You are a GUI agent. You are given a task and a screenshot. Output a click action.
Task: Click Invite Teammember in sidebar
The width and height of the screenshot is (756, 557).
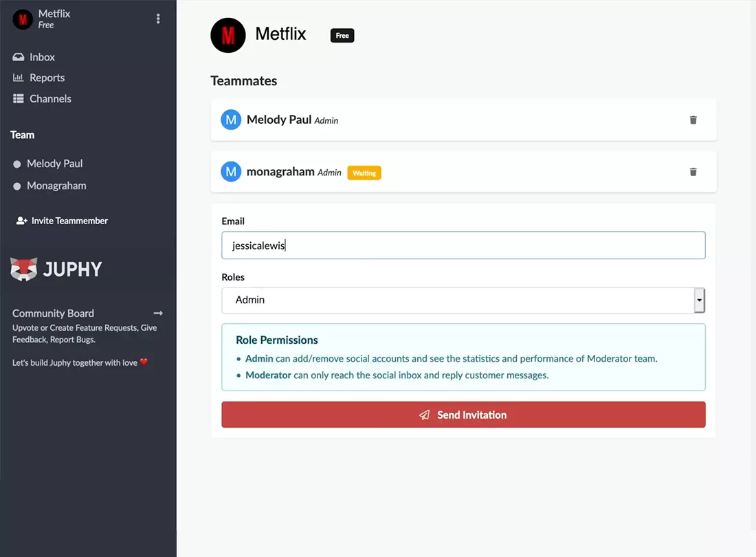(69, 221)
